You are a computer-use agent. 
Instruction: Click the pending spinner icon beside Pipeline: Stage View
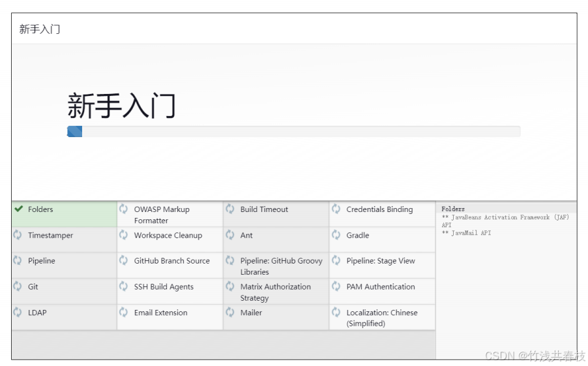point(336,260)
